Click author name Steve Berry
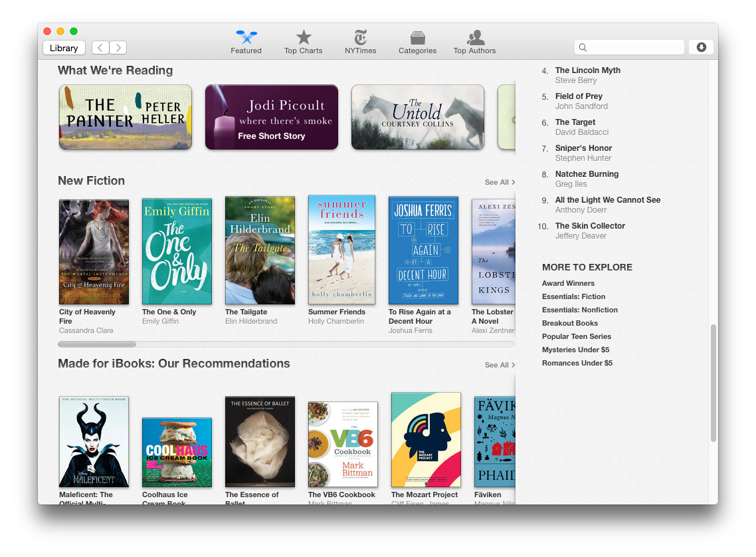Viewport: 756px width, 557px height. tap(576, 80)
